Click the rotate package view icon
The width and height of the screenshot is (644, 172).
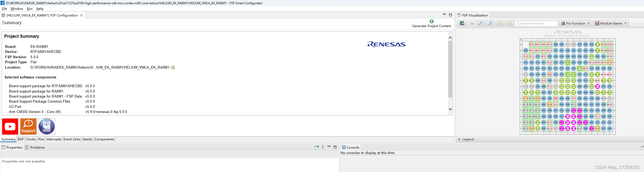471,23
